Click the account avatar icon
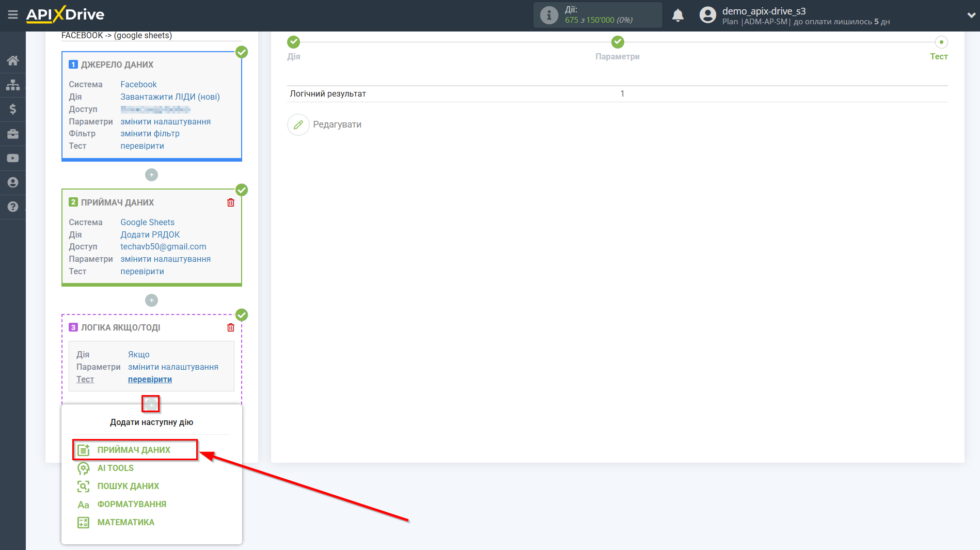This screenshot has height=550, width=980. click(708, 15)
